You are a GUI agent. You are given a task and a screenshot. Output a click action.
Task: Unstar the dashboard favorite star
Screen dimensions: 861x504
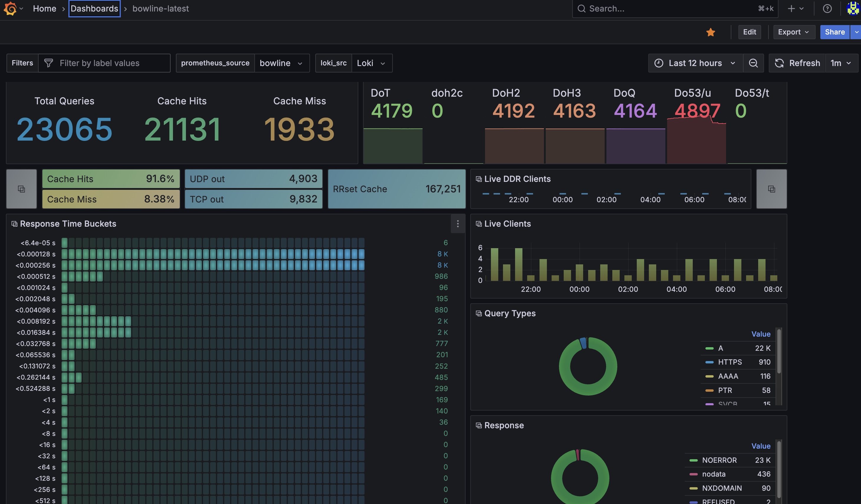[711, 32]
